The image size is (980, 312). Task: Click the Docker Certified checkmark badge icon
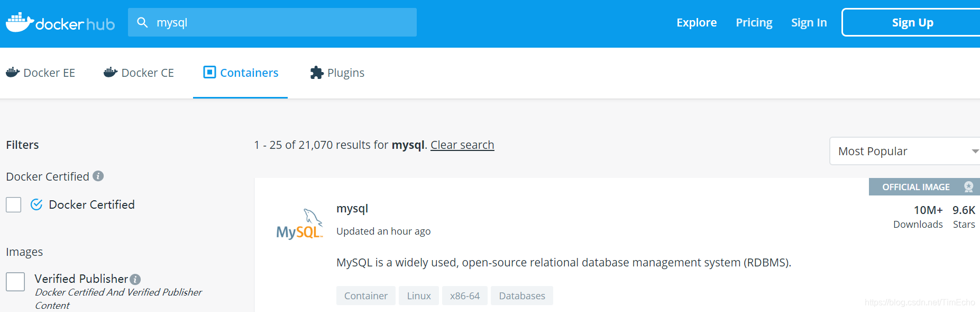tap(36, 204)
